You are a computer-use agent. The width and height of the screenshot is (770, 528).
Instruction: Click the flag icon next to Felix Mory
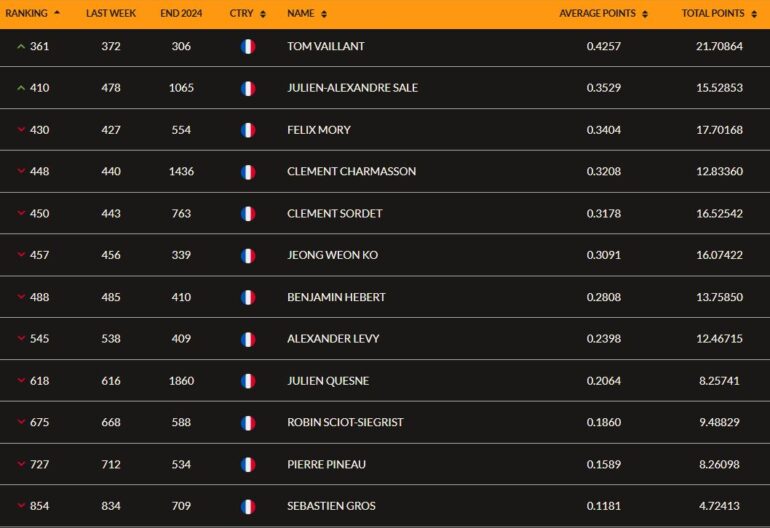pyautogui.click(x=248, y=130)
